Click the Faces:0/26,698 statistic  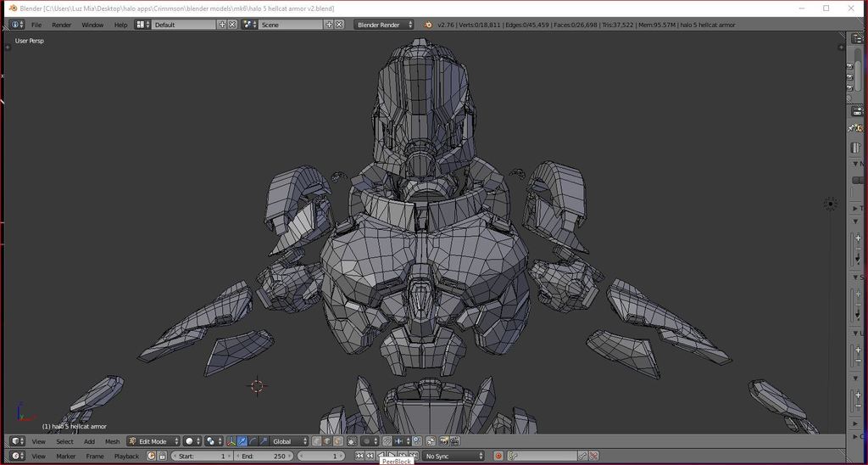[x=577, y=25]
